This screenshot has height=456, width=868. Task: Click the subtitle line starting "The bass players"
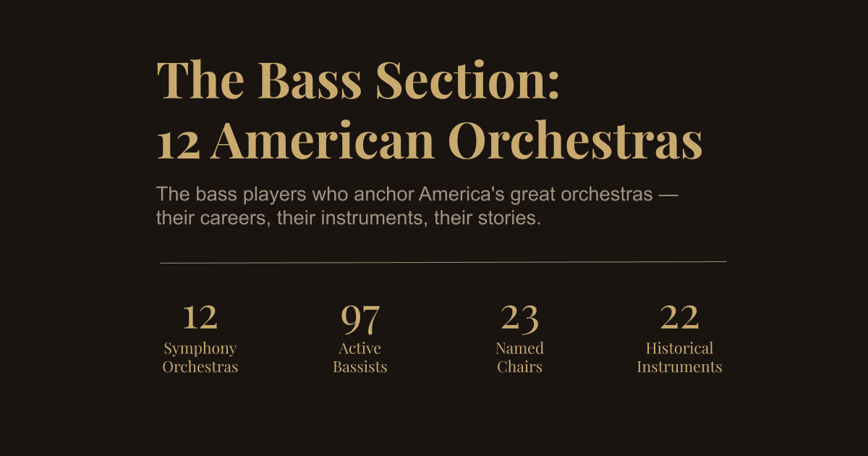[417, 195]
